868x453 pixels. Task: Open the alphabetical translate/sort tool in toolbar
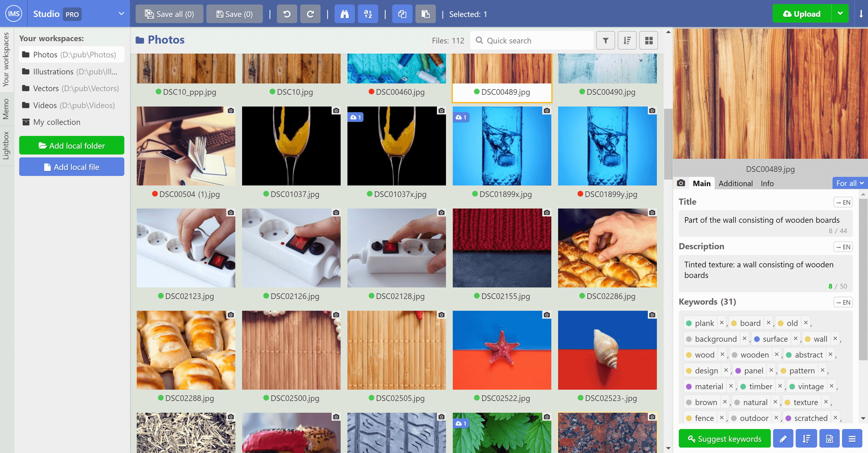(368, 14)
